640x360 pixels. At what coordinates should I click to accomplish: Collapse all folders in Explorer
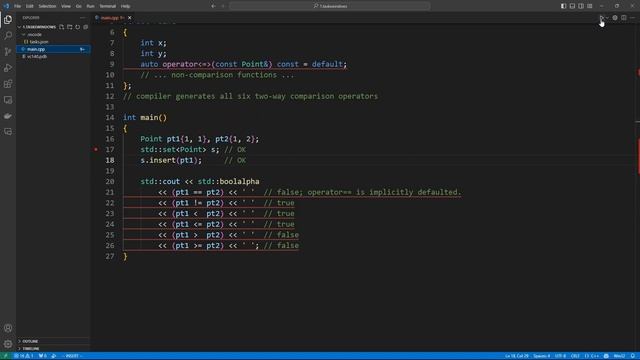tap(86, 27)
